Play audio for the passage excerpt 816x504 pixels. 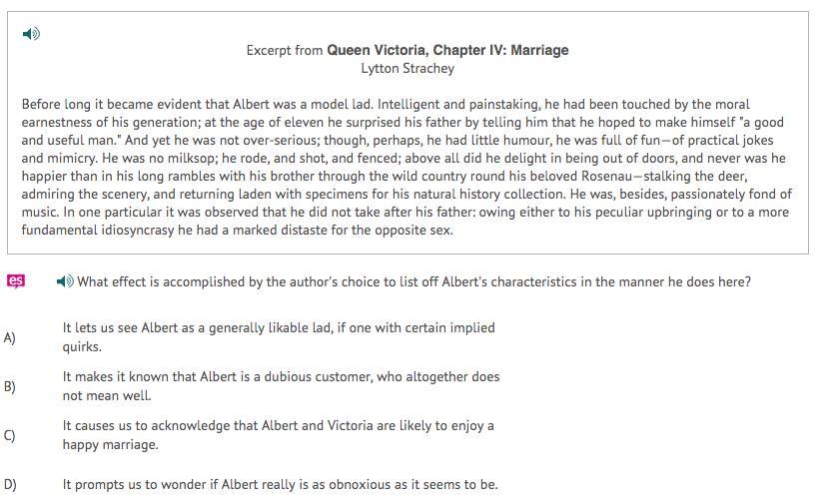tap(31, 34)
